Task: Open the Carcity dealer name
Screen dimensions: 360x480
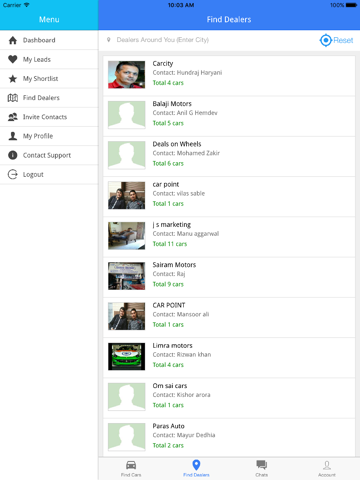Action: click(163, 64)
